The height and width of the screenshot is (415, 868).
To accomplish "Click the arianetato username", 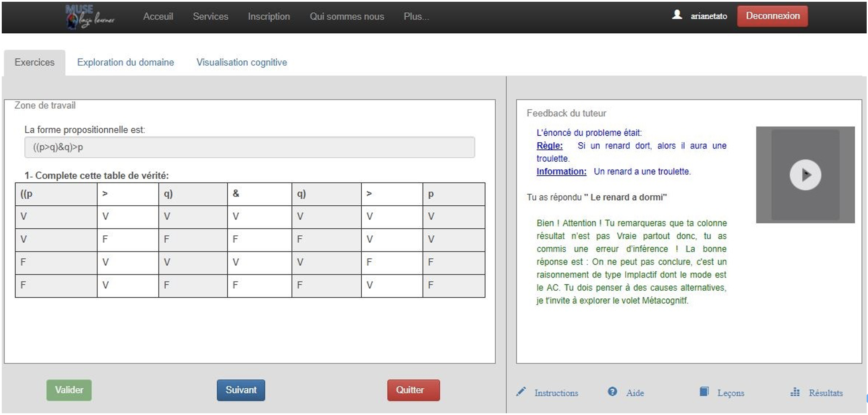I will pyautogui.click(x=708, y=16).
